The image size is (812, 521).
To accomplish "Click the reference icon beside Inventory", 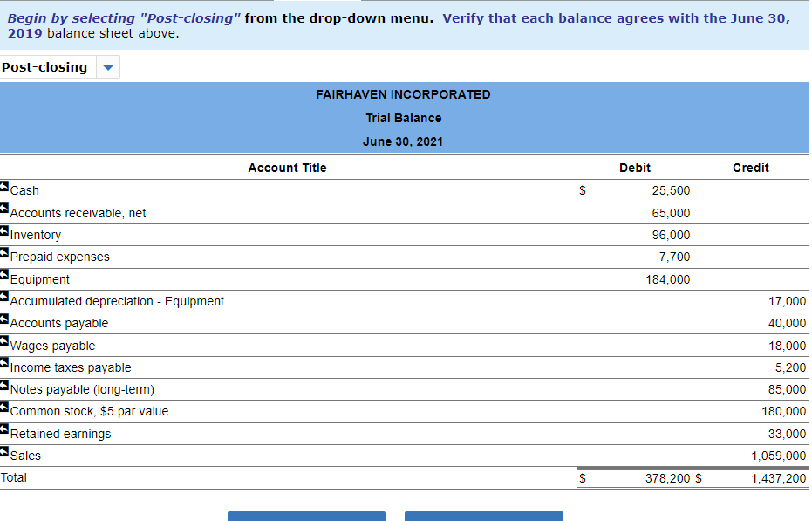I will pyautogui.click(x=5, y=230).
